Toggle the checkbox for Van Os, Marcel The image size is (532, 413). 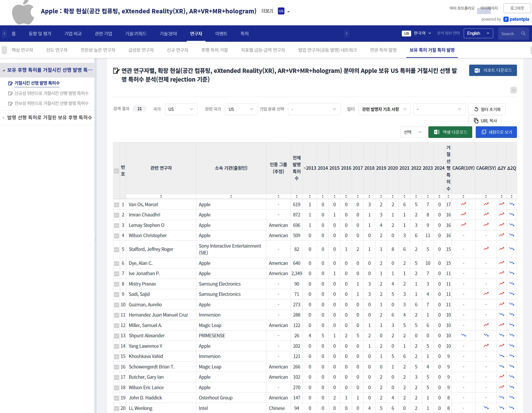117,205
